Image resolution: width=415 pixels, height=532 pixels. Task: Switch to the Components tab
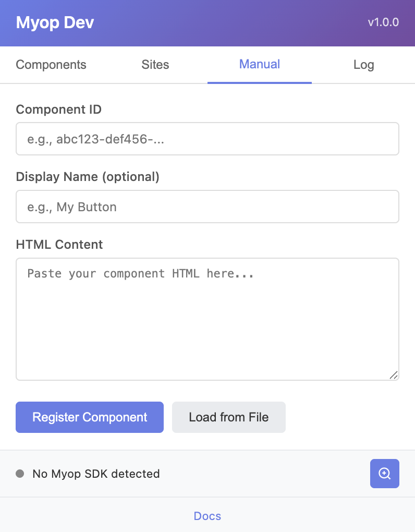pyautogui.click(x=51, y=65)
